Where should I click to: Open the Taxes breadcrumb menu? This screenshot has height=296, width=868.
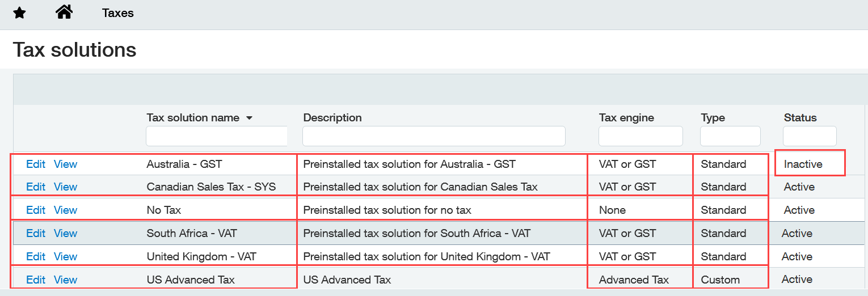coord(118,13)
